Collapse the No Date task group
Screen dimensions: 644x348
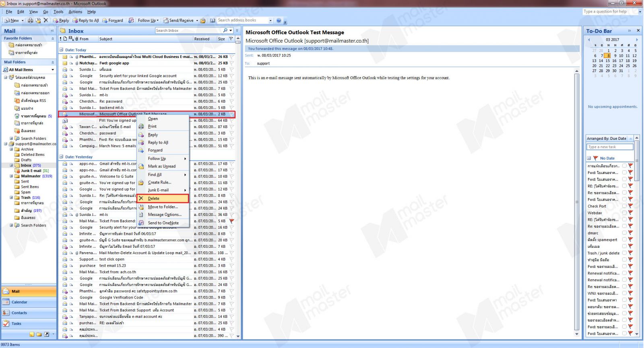click(589, 158)
